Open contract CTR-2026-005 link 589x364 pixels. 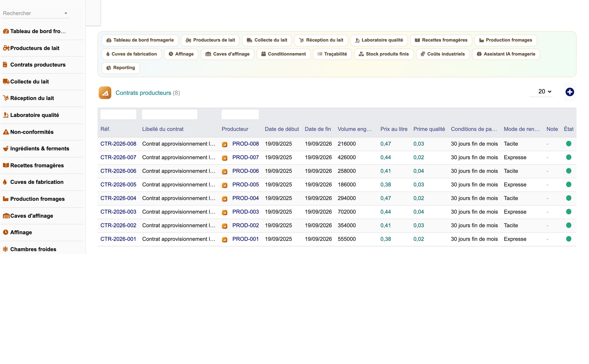[x=118, y=185]
